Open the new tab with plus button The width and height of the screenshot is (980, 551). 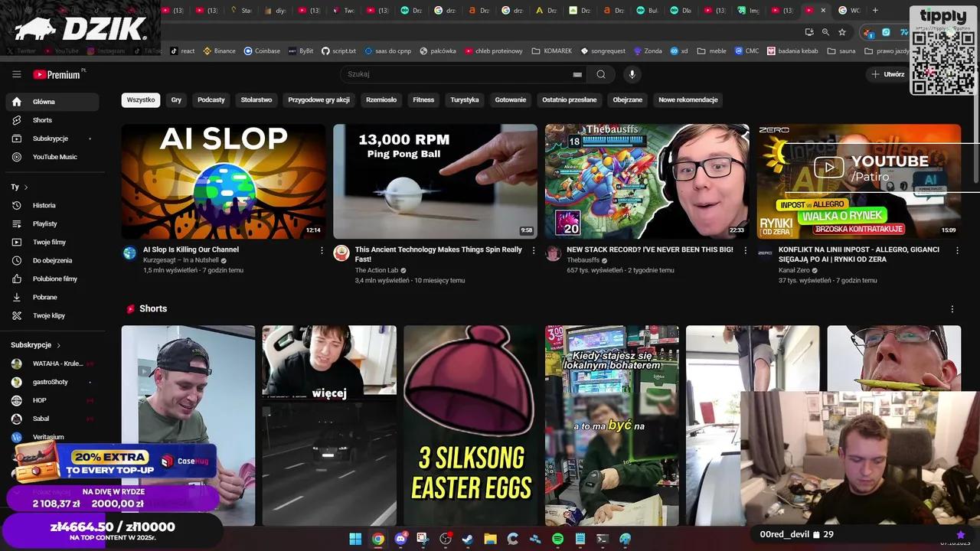[x=875, y=11]
